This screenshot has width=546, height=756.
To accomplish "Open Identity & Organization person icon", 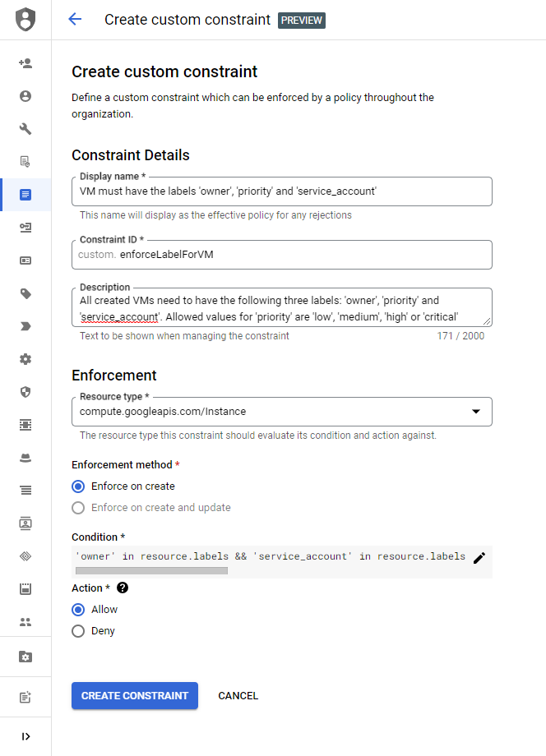I will point(25,96).
